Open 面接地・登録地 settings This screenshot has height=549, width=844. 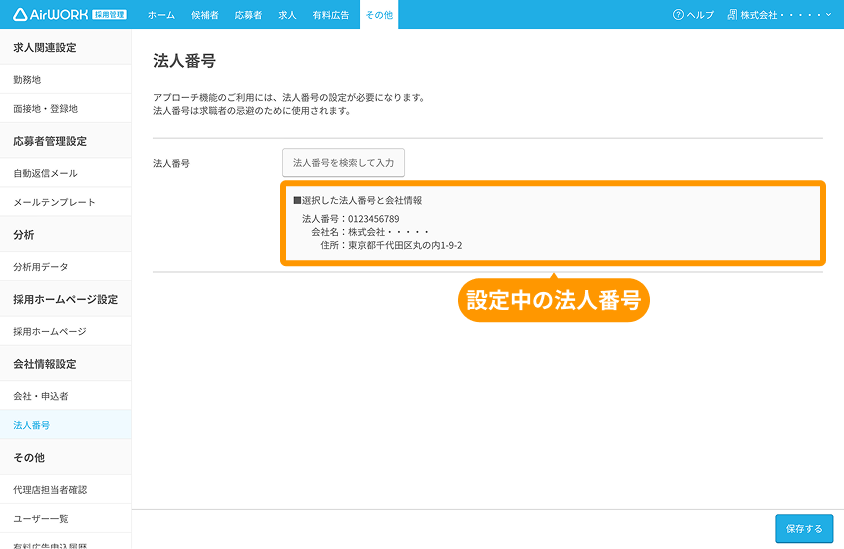[66, 109]
